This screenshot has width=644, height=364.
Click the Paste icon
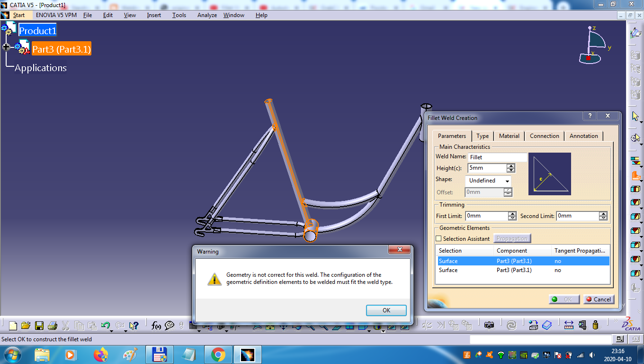pyautogui.click(x=92, y=326)
